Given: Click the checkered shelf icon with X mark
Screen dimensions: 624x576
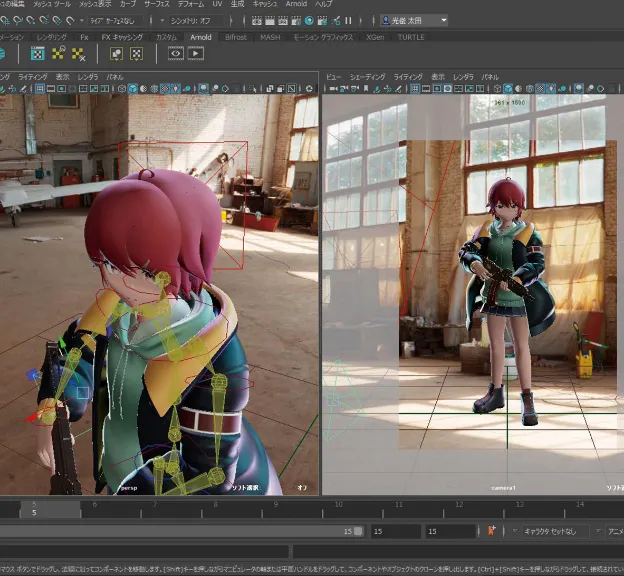Looking at the screenshot, I should pos(78,54).
